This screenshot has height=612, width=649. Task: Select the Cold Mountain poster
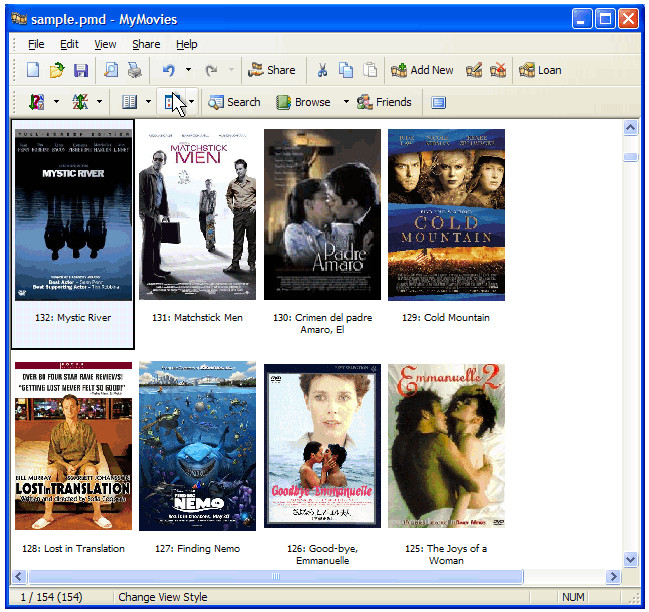click(446, 215)
